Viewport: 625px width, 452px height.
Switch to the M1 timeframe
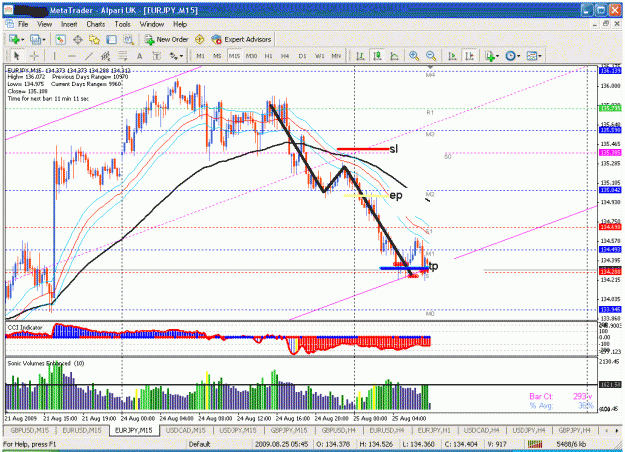pos(200,56)
